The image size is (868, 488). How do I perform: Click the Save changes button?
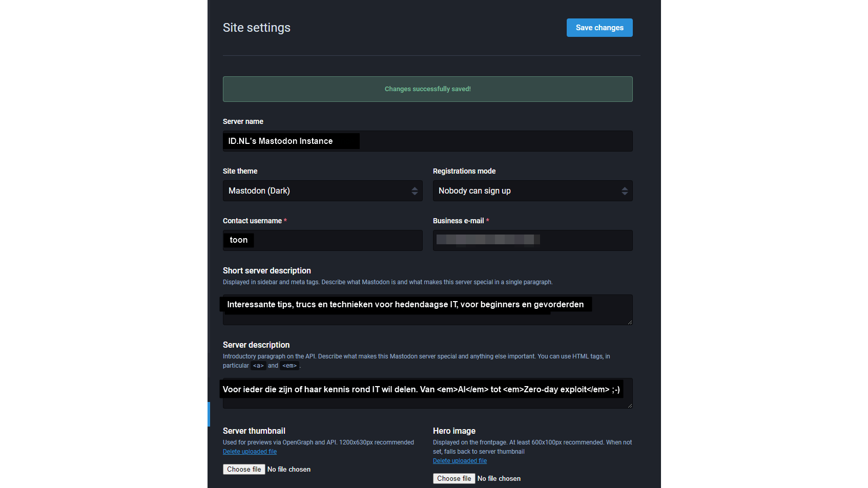[x=599, y=28]
